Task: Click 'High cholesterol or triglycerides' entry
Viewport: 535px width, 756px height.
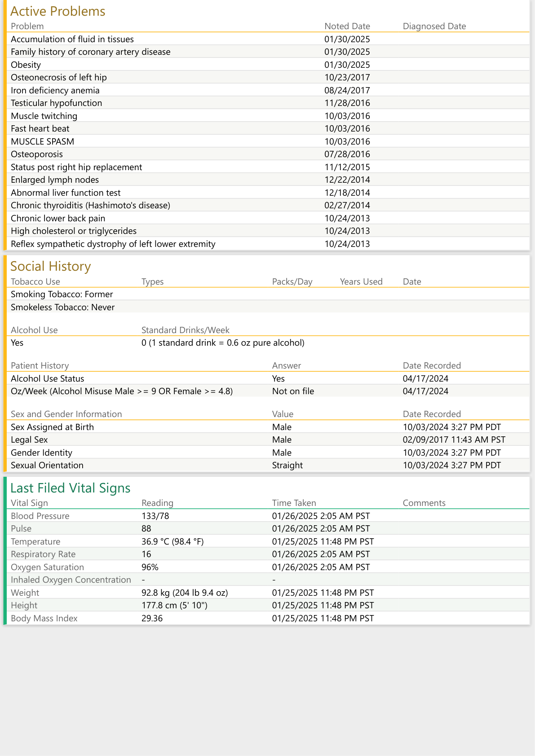Action: coord(74,231)
